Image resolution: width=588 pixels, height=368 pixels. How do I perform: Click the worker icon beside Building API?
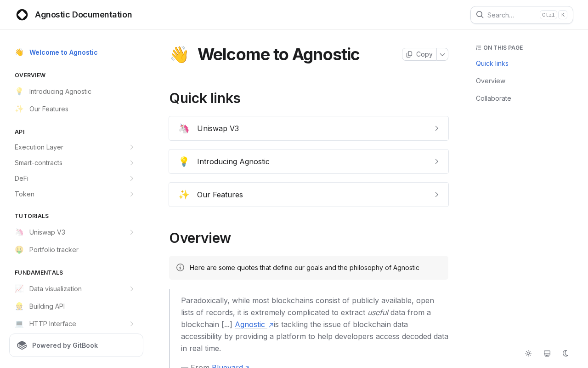click(19, 306)
